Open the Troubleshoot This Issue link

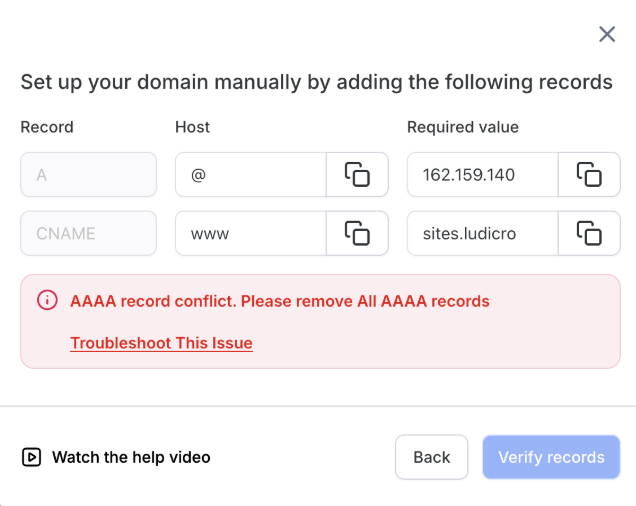[161, 343]
